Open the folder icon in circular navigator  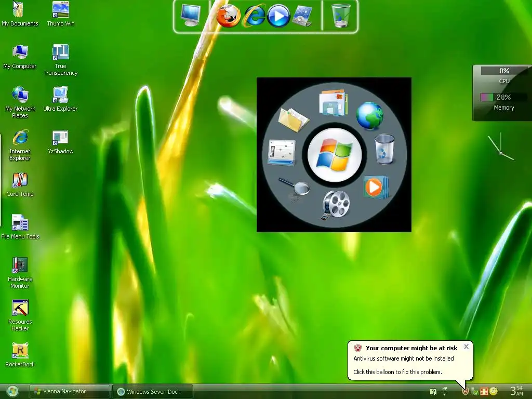[294, 119]
